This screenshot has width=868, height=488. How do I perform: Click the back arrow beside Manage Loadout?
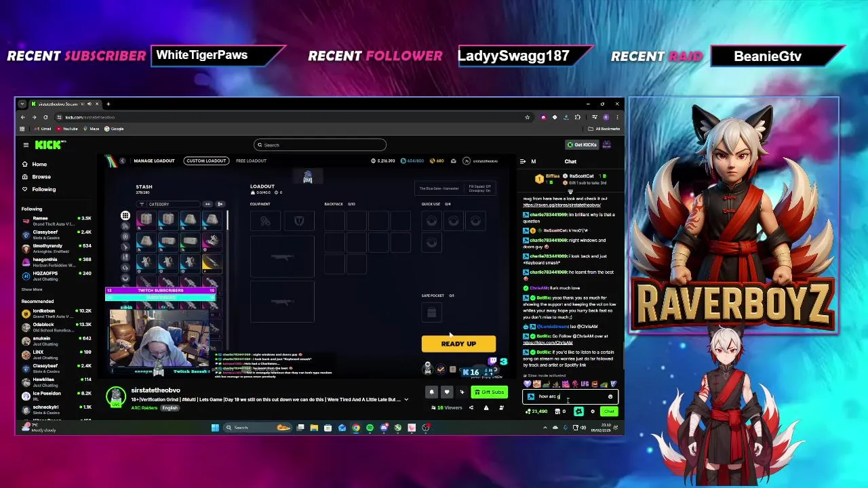[122, 161]
